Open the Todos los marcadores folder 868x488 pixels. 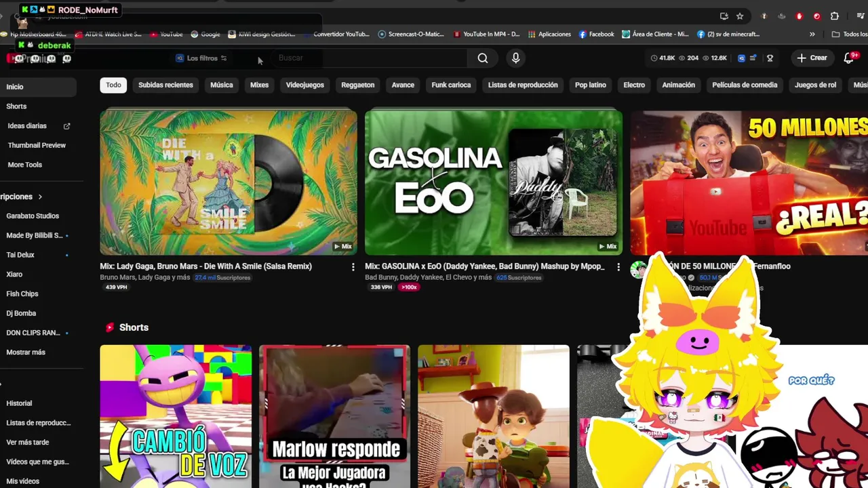pos(850,34)
